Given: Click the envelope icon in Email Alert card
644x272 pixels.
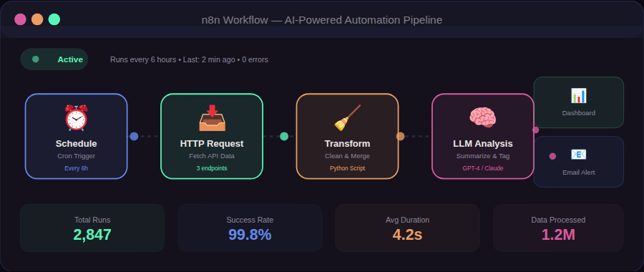Looking at the screenshot, I should click(x=579, y=155).
